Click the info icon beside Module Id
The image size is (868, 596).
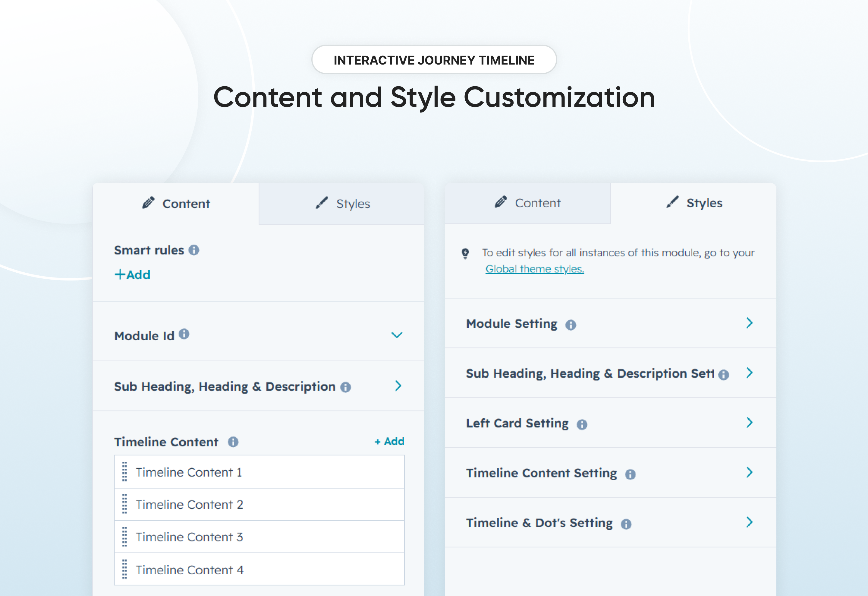click(x=184, y=334)
